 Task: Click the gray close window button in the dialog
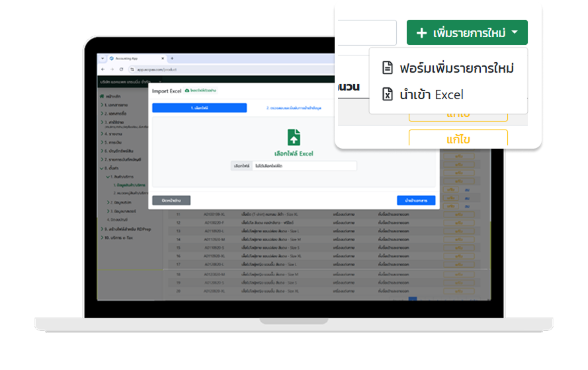click(171, 200)
